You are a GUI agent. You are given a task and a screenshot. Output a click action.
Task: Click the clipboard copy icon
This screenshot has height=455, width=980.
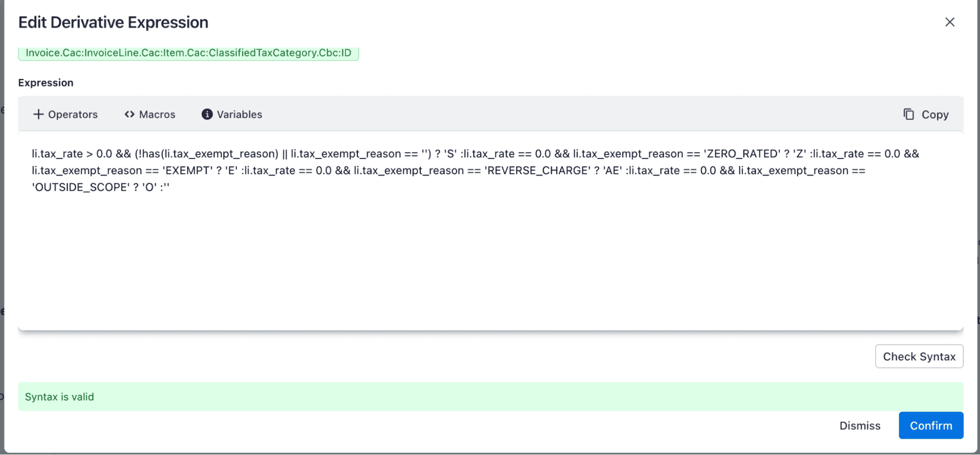click(x=908, y=114)
